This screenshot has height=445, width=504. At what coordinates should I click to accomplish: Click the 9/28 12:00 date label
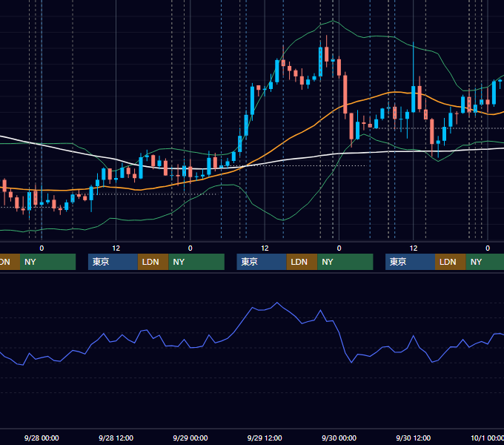click(116, 438)
